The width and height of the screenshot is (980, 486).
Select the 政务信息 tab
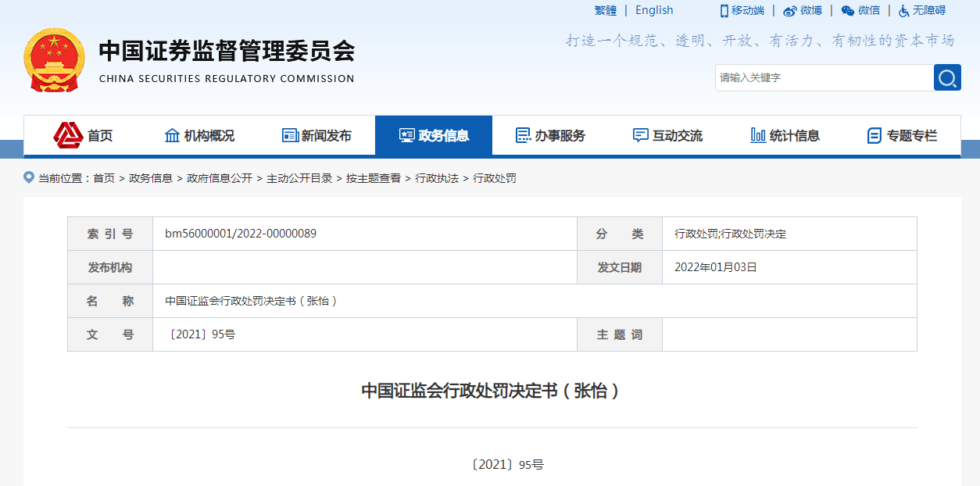[x=434, y=135]
